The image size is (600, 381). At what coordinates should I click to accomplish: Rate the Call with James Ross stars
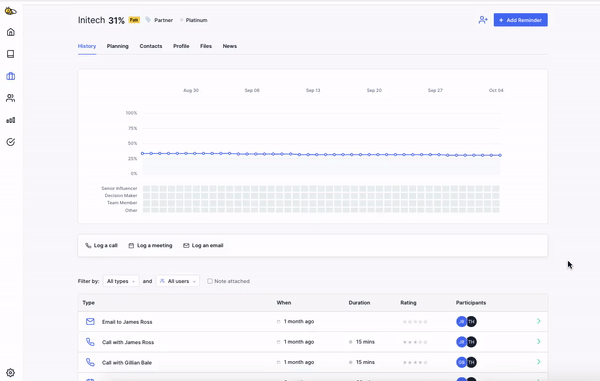click(x=415, y=342)
